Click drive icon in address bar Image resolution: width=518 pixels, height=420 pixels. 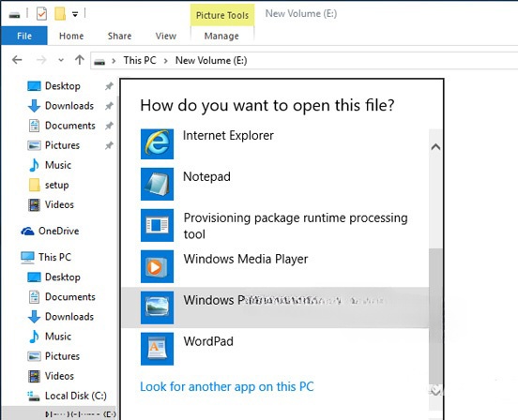99,62
